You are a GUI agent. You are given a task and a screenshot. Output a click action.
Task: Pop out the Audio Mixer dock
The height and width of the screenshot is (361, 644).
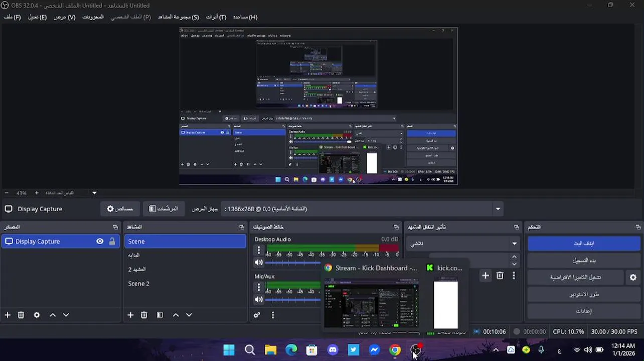[x=396, y=227]
